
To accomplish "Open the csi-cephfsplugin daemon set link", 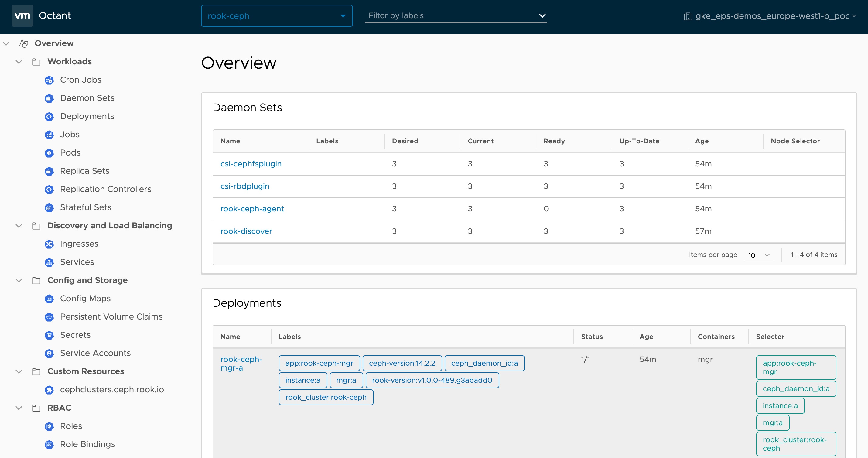I will point(251,164).
